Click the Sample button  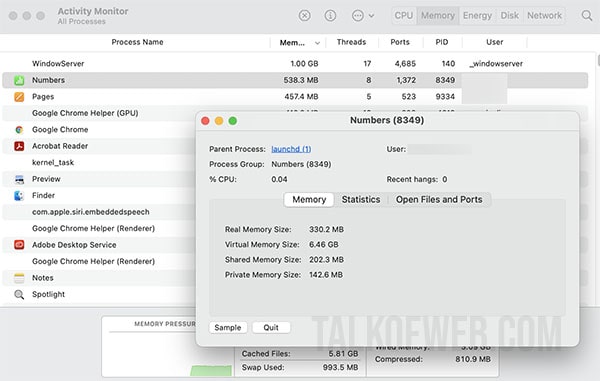pos(228,328)
